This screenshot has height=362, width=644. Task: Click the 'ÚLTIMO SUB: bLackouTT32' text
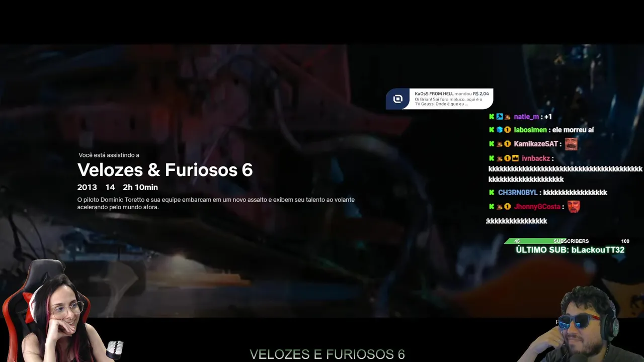click(x=570, y=250)
